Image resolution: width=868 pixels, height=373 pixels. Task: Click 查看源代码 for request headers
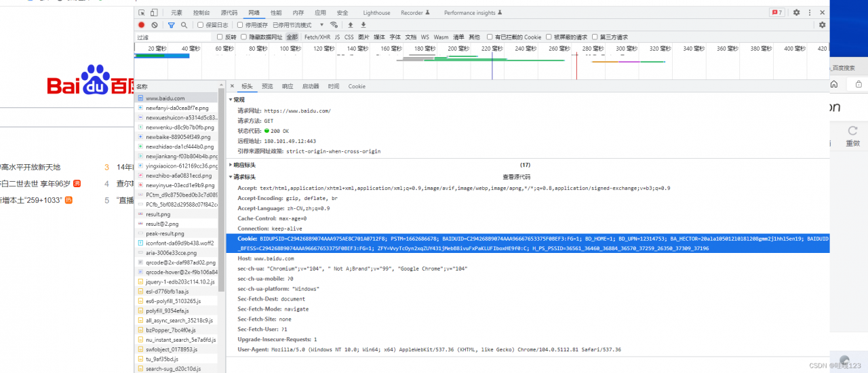pos(516,177)
